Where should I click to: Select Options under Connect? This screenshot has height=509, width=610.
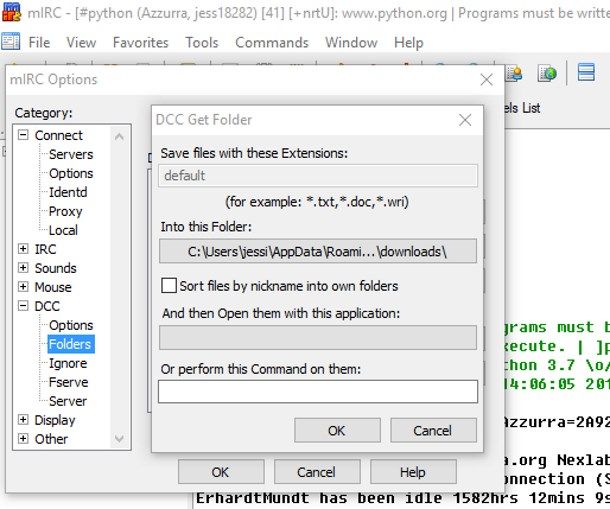[71, 174]
